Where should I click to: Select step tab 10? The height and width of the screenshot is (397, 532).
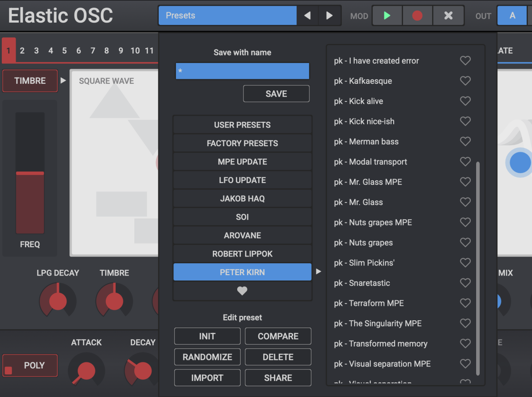pos(135,51)
